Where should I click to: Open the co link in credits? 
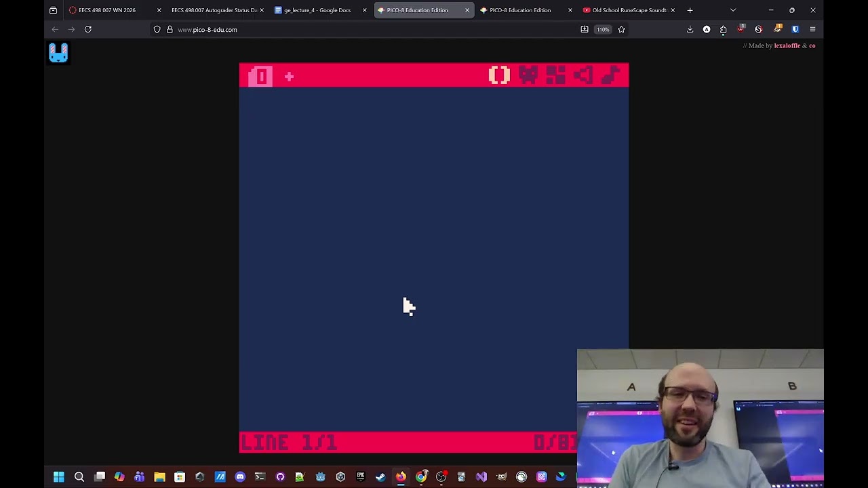(812, 45)
